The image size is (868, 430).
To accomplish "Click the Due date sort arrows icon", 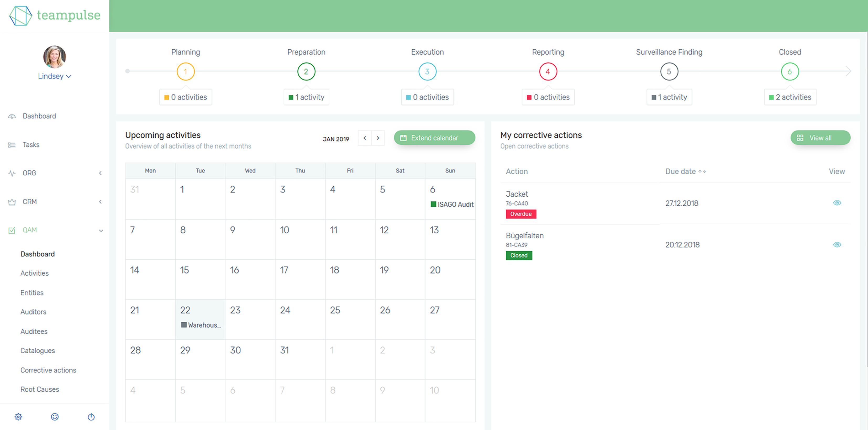I will (702, 171).
